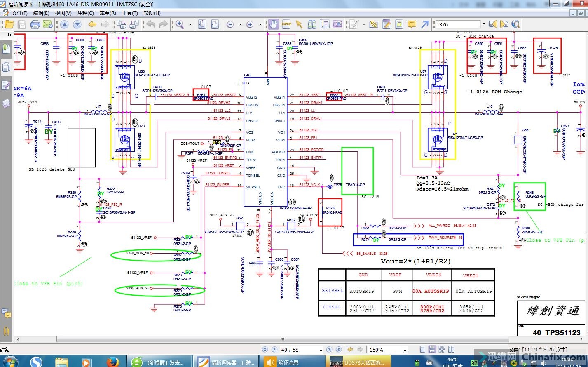
Task: Open the 注释(C) menu
Action: [85, 13]
